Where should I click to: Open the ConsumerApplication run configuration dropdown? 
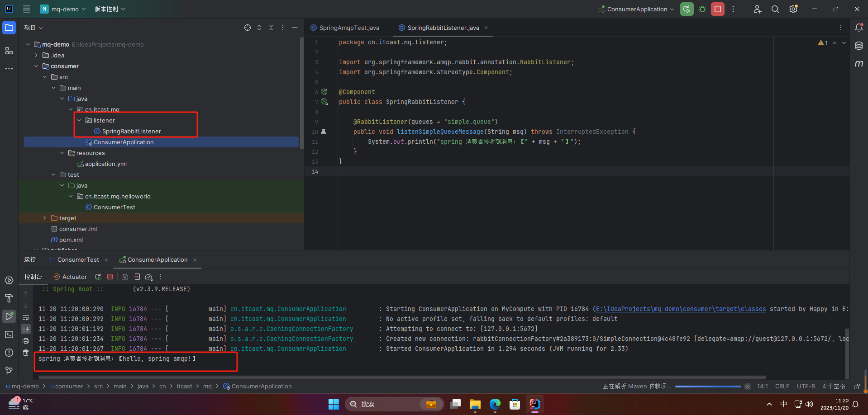pyautogui.click(x=636, y=9)
